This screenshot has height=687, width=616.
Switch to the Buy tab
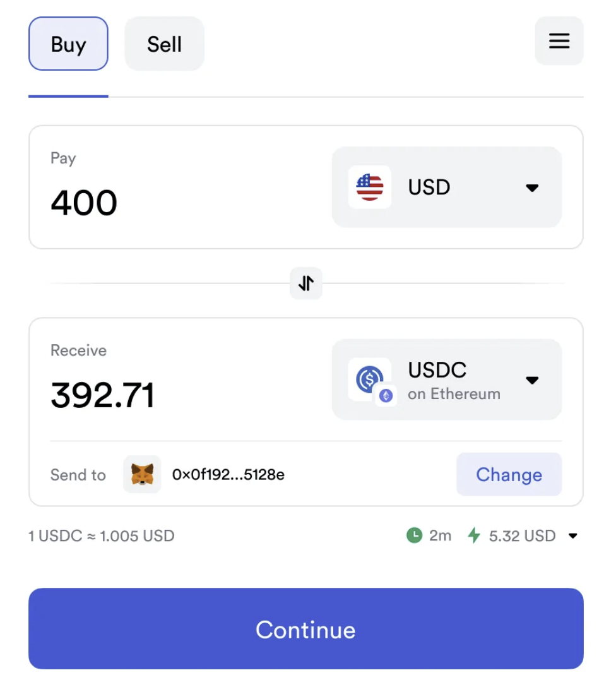click(68, 44)
